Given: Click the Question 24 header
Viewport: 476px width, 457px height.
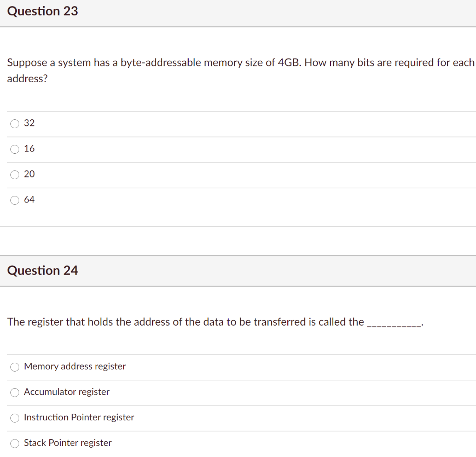Looking at the screenshot, I should pyautogui.click(x=42, y=270).
